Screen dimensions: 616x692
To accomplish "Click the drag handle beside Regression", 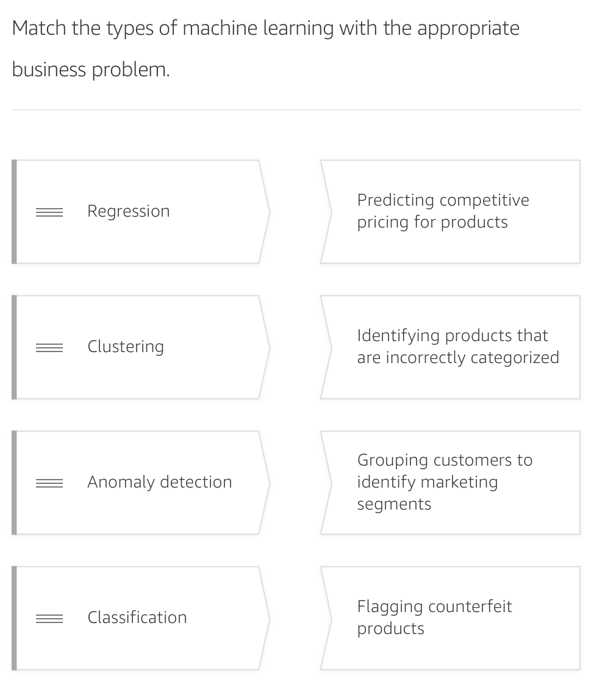I will coord(49,212).
